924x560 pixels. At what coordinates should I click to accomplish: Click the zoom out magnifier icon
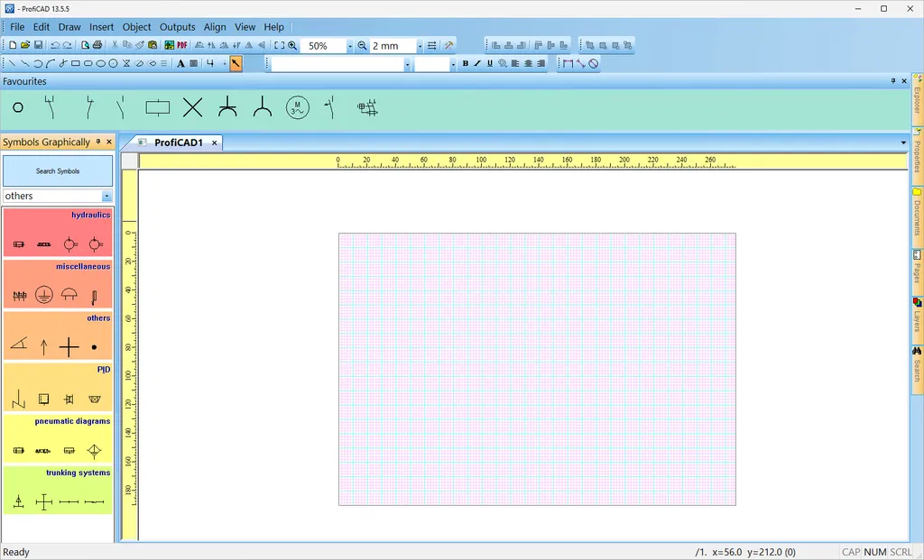(x=363, y=45)
